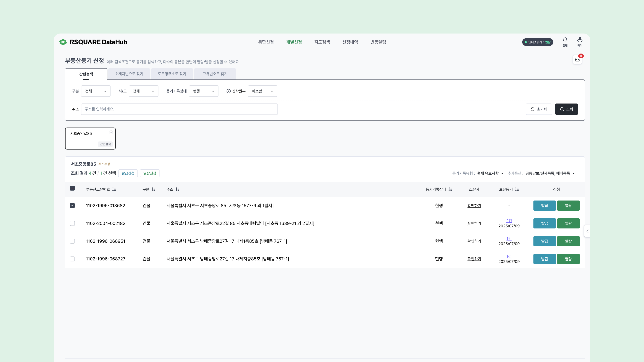Check the row 1102-2004-002182 checkbox
Viewport: 644px width, 362px height.
[72, 223]
